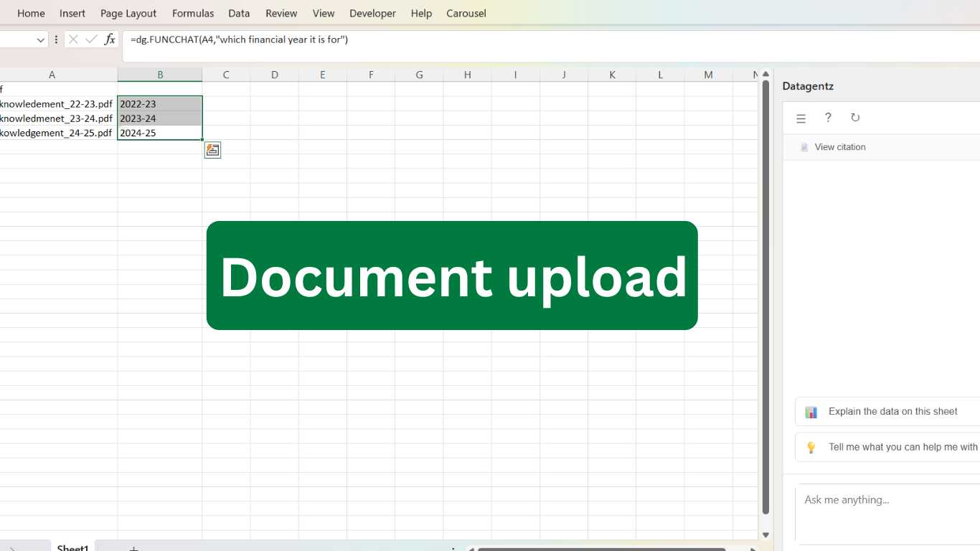Select column A header
980x551 pixels.
(59, 75)
